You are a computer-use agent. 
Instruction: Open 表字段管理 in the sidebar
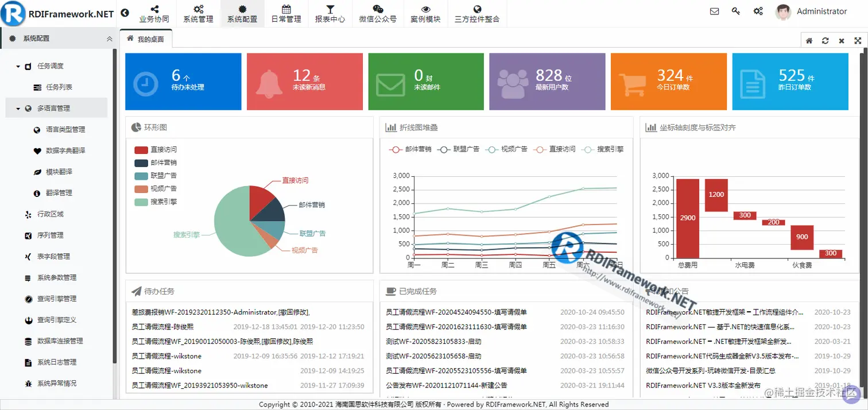click(53, 257)
